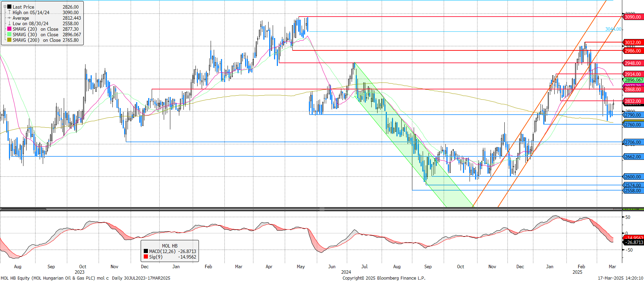644x281 pixels.
Task: Click the 2948.00 red price level tag
Action: click(633, 63)
